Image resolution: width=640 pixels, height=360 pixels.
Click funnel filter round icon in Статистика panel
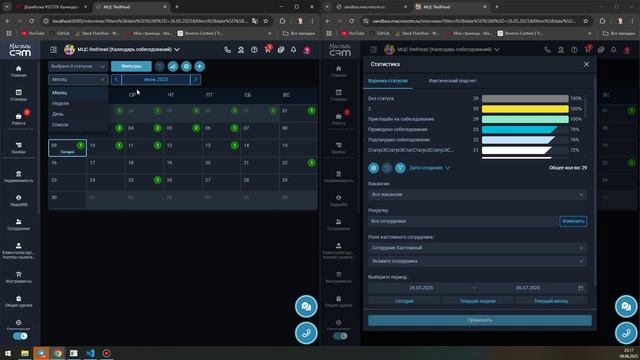pyautogui.click(x=400, y=168)
